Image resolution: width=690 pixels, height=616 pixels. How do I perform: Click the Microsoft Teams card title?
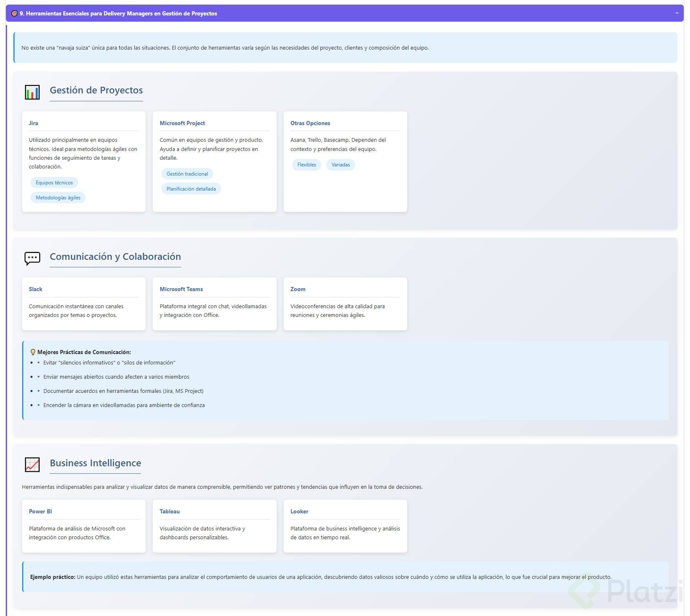(181, 289)
